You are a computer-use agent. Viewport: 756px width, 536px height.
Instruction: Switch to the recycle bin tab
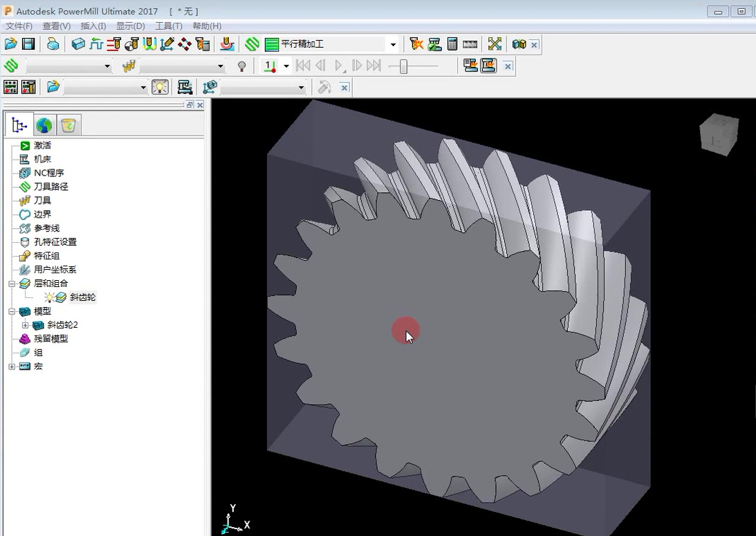point(68,126)
